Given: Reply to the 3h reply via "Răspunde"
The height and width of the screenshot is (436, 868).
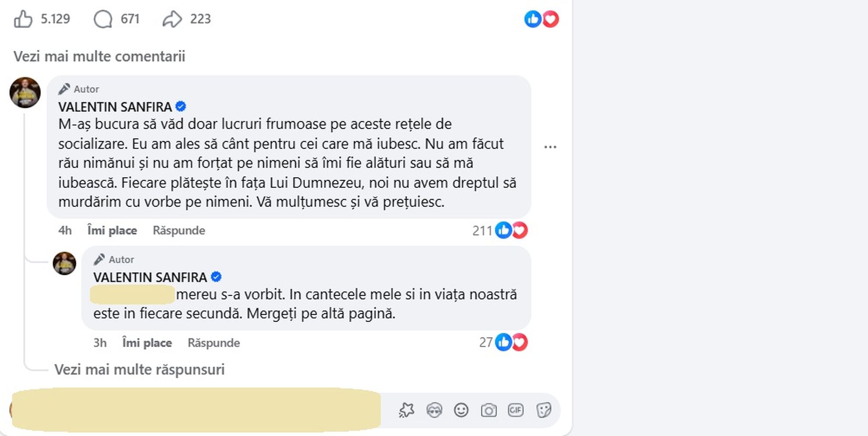Looking at the screenshot, I should [213, 343].
